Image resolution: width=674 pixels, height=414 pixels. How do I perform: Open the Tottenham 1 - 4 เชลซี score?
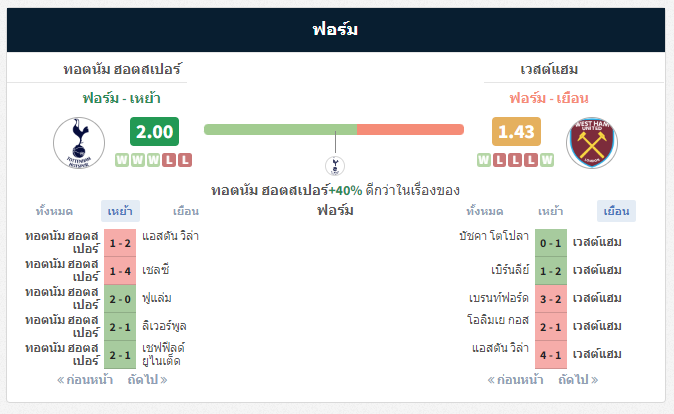coord(120,271)
